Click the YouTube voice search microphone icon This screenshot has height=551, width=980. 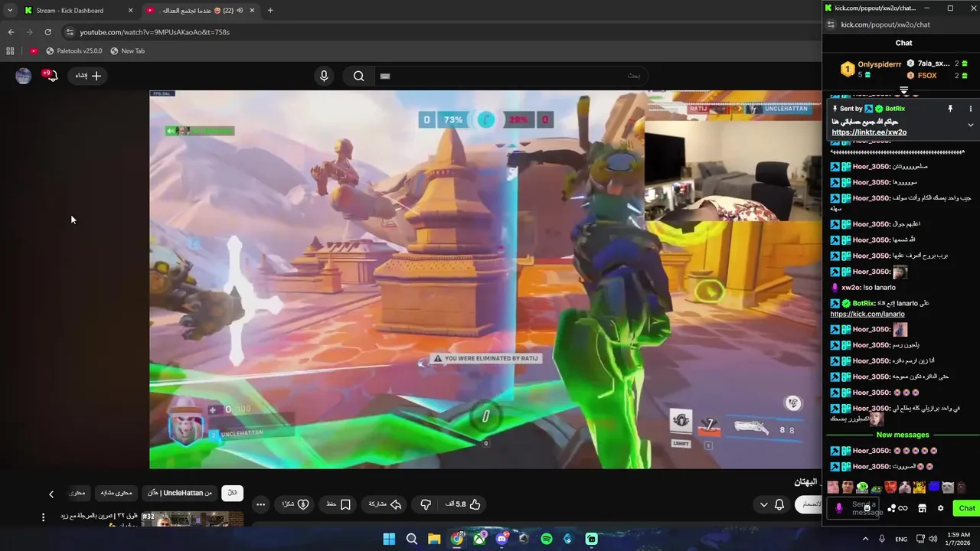[x=324, y=76]
